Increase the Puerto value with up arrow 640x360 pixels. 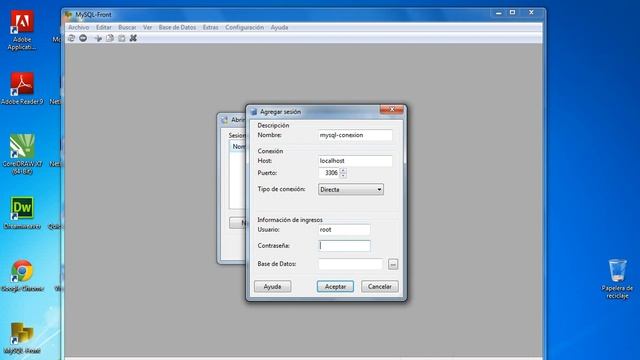343,170
